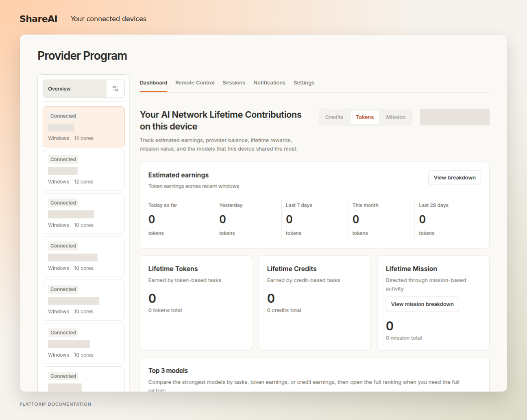The width and height of the screenshot is (527, 420).
Task: Click the placeholder box beside the Mission toggle
Action: 455,117
